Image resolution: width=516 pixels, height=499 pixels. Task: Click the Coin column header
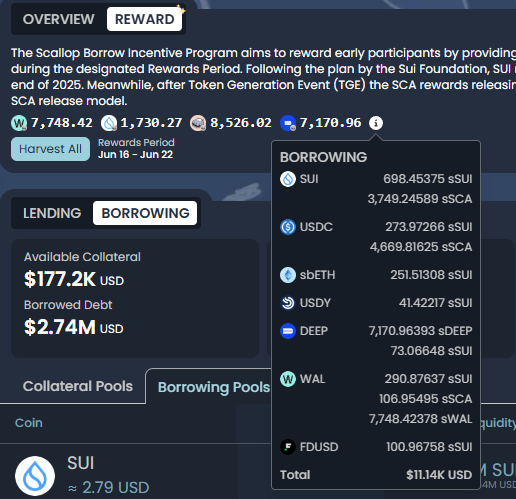click(x=29, y=423)
